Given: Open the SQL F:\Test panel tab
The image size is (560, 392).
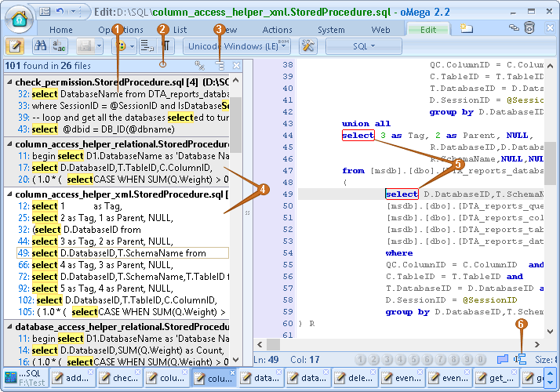Looking at the screenshot, I should 25,378.
